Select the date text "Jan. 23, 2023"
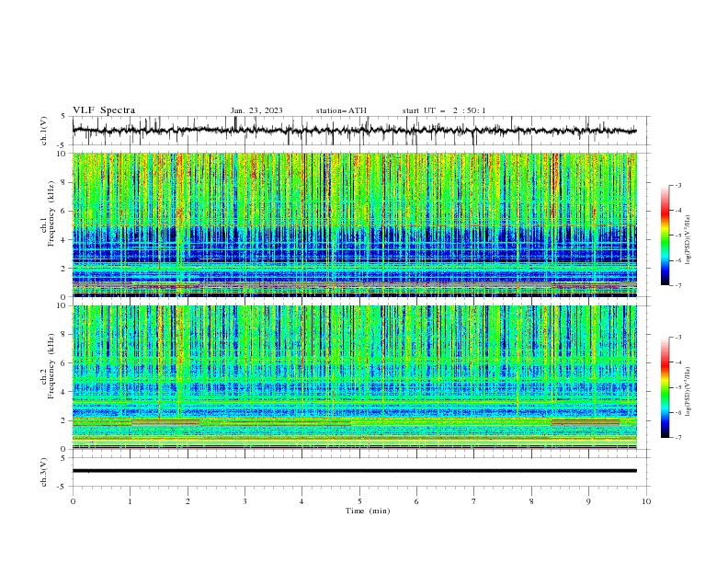 point(256,110)
